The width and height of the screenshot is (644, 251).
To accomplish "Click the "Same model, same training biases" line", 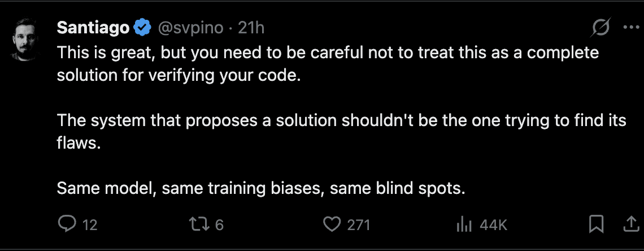I will (x=260, y=188).
